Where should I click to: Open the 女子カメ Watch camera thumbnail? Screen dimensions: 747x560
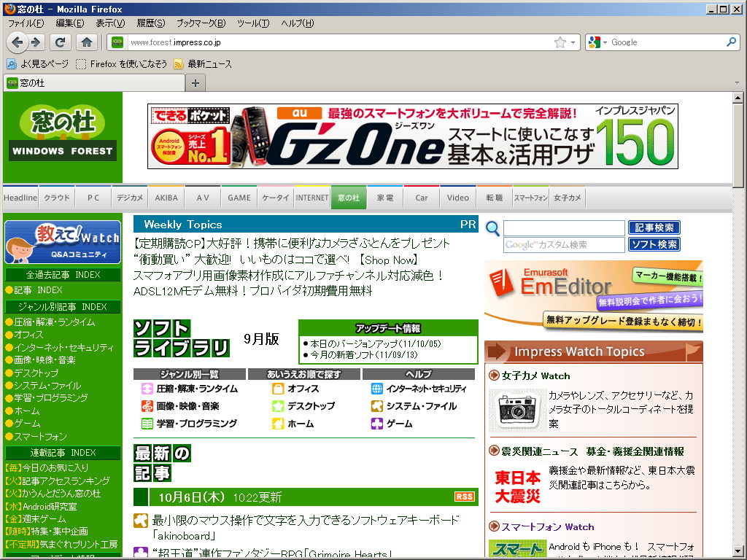coord(517,410)
